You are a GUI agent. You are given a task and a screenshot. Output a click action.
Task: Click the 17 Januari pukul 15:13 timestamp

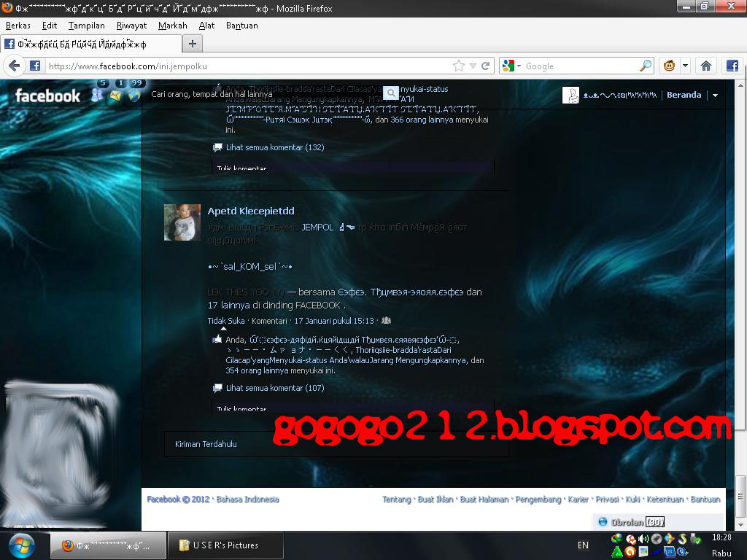(x=334, y=321)
